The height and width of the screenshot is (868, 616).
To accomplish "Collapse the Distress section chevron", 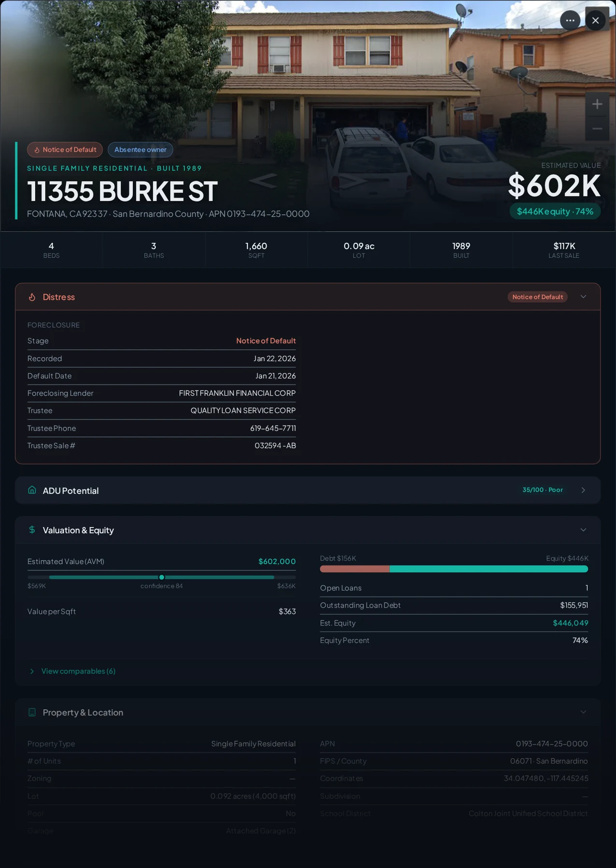I will tap(583, 297).
